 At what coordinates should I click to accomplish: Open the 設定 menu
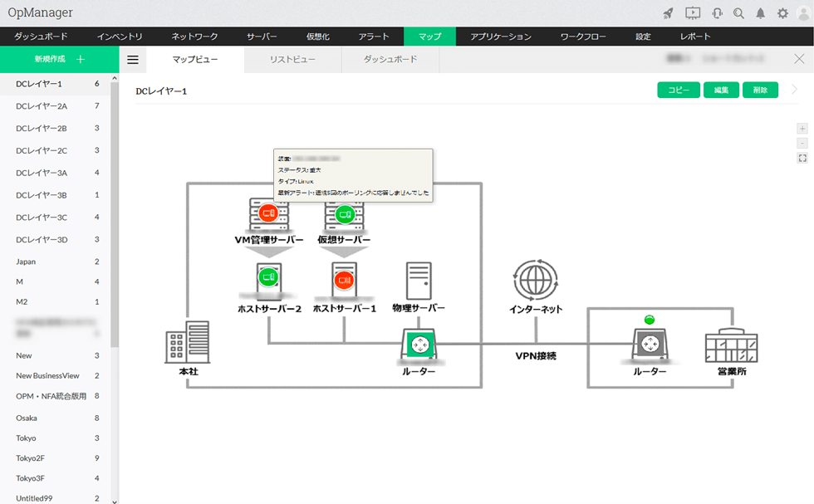pyautogui.click(x=643, y=37)
